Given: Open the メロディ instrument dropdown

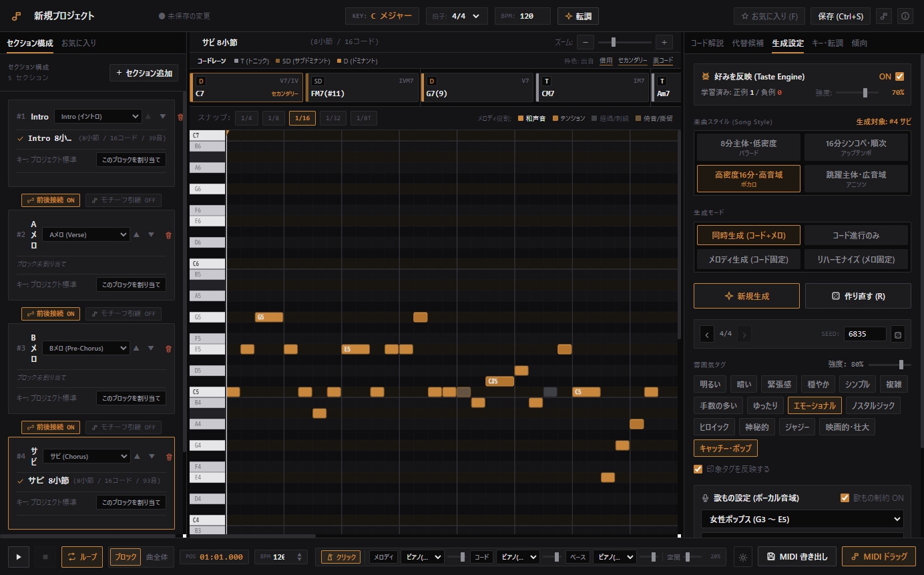Looking at the screenshot, I should point(422,557).
